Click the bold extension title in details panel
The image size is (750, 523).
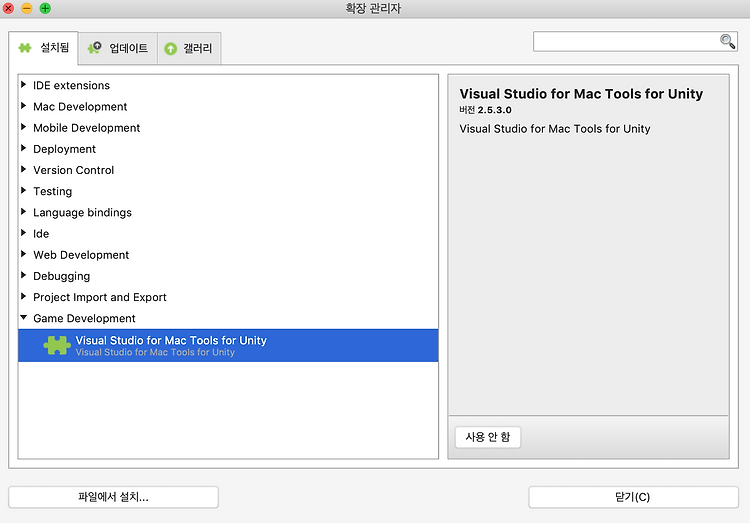coord(581,94)
